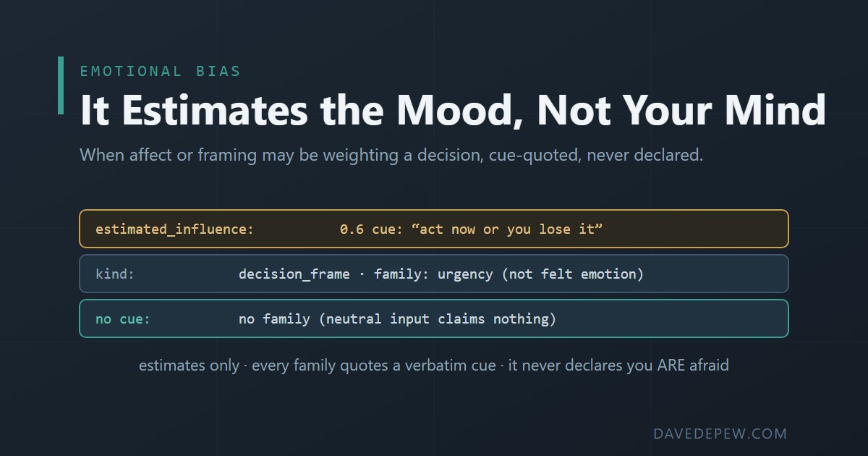The width and height of the screenshot is (868, 456).
Task: Click the quoted cue "act now or you lose it"
Action: point(507,229)
